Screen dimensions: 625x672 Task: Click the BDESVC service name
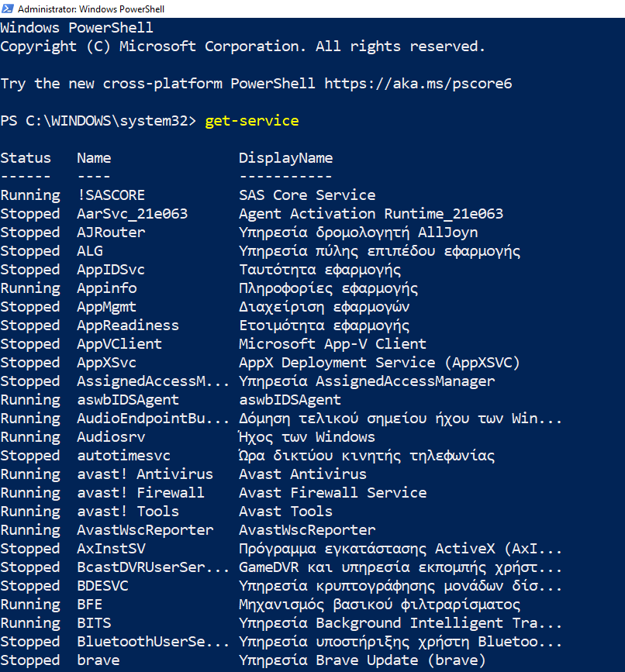(x=102, y=586)
